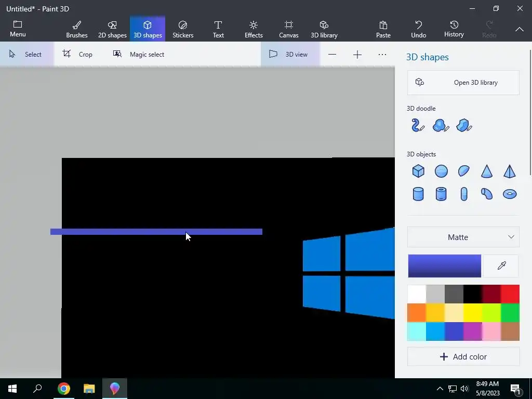Pick the Tube 3D object
Viewport: 532px width, 399px height.
pos(441,194)
